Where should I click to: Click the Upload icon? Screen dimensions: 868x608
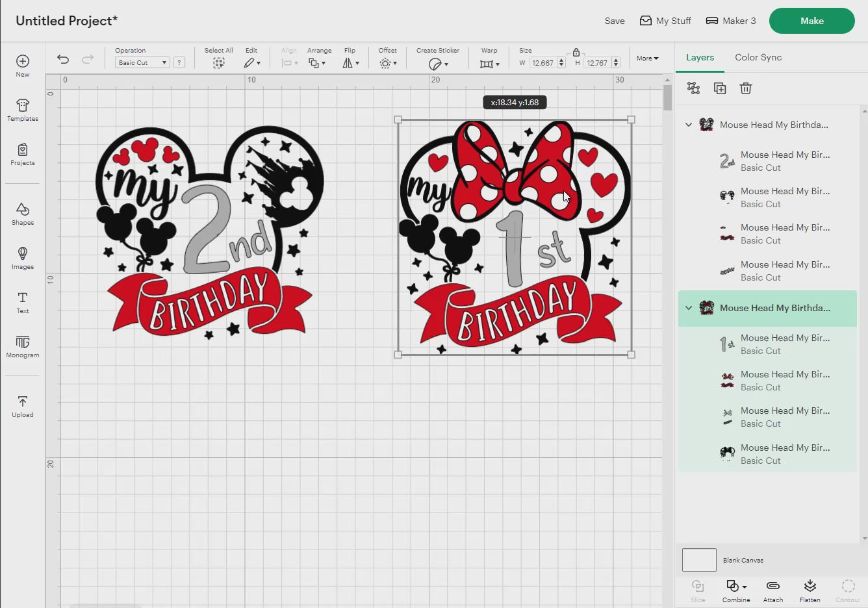tap(23, 401)
